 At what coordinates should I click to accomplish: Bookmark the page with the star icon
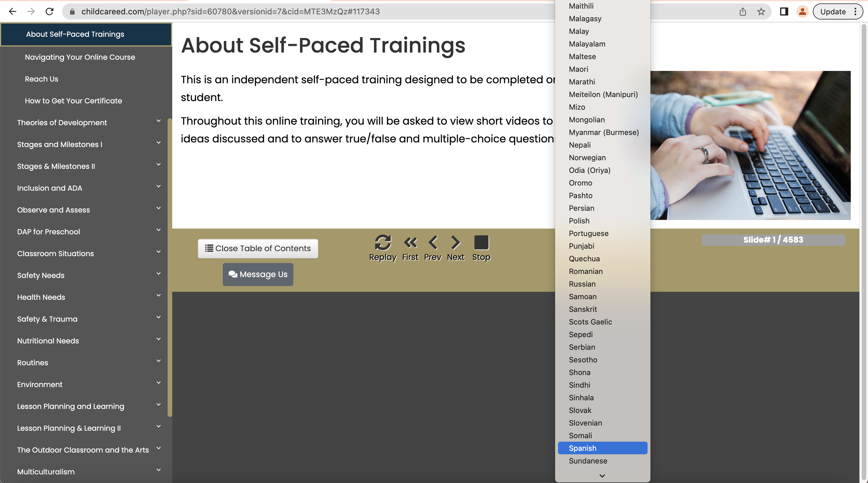point(761,11)
